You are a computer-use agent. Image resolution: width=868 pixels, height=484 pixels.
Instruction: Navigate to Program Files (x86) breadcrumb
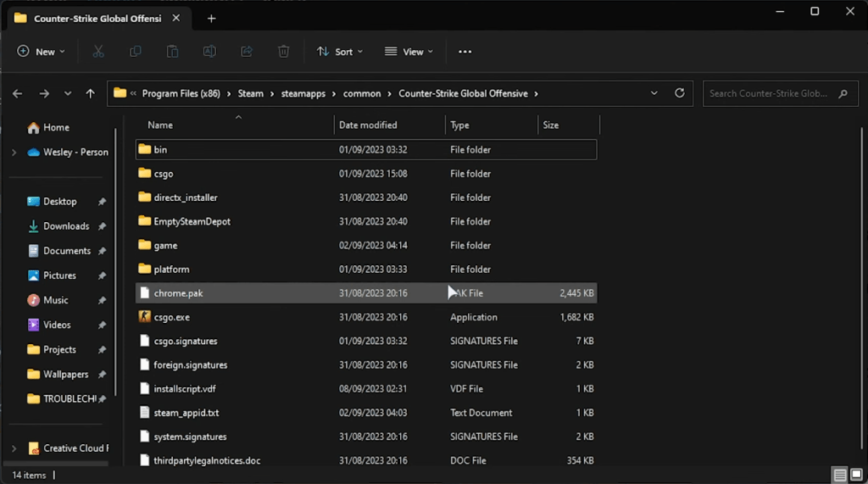pyautogui.click(x=181, y=93)
